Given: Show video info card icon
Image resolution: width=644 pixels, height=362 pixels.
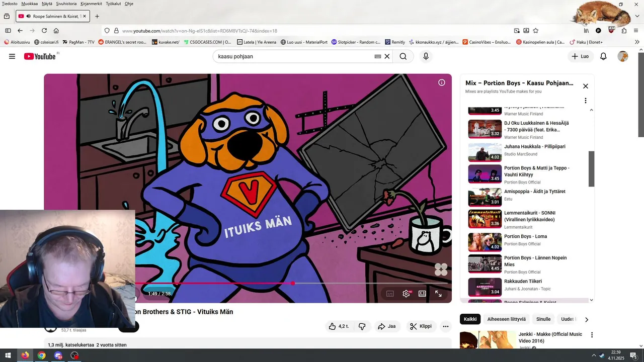Looking at the screenshot, I should (x=442, y=82).
